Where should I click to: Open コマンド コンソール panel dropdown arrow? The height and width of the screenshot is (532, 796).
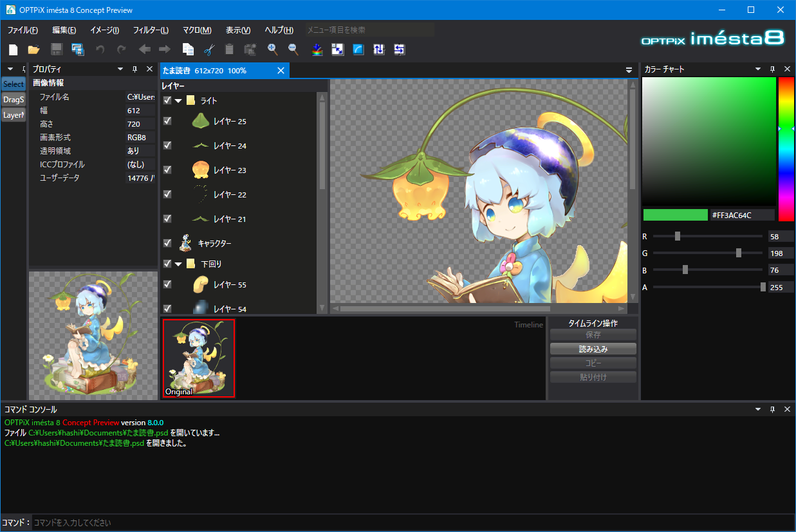758,409
